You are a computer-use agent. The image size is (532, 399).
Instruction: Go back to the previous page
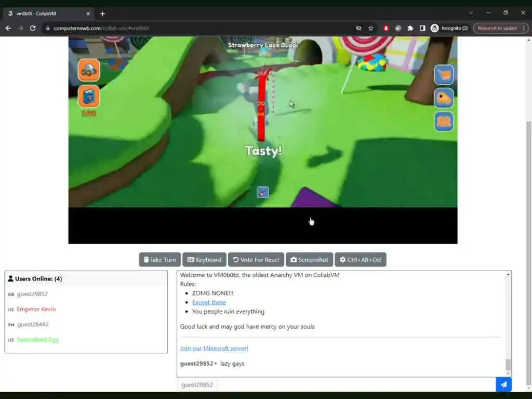click(8, 28)
